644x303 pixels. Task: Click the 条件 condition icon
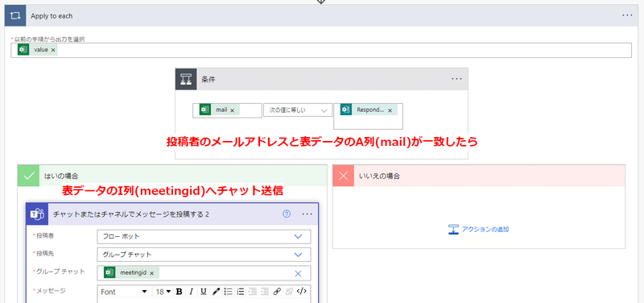pyautogui.click(x=186, y=79)
